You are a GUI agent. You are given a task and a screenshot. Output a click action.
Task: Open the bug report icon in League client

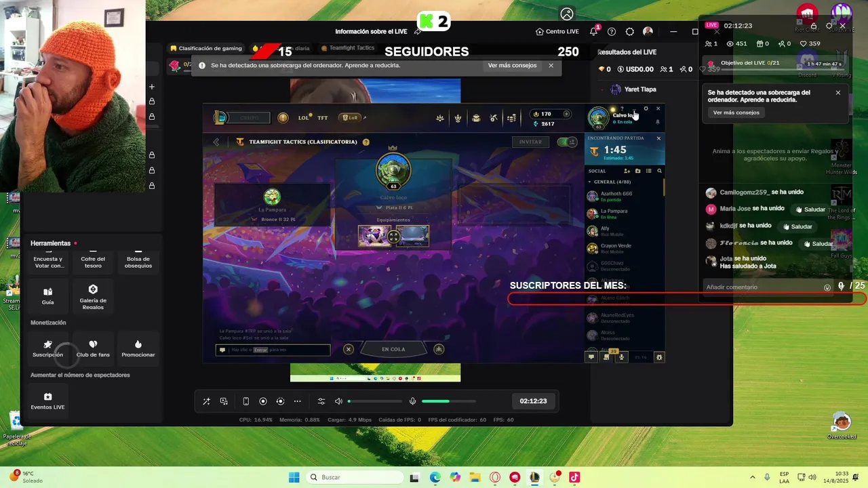659,357
